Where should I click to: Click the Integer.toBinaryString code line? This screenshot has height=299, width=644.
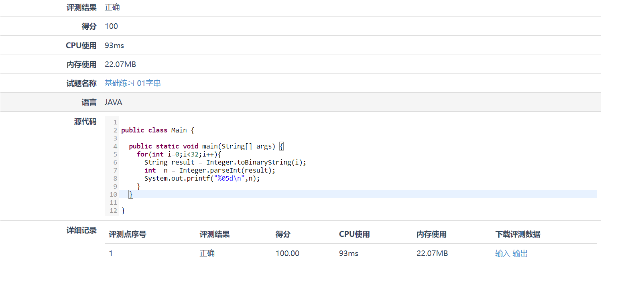tap(225, 162)
